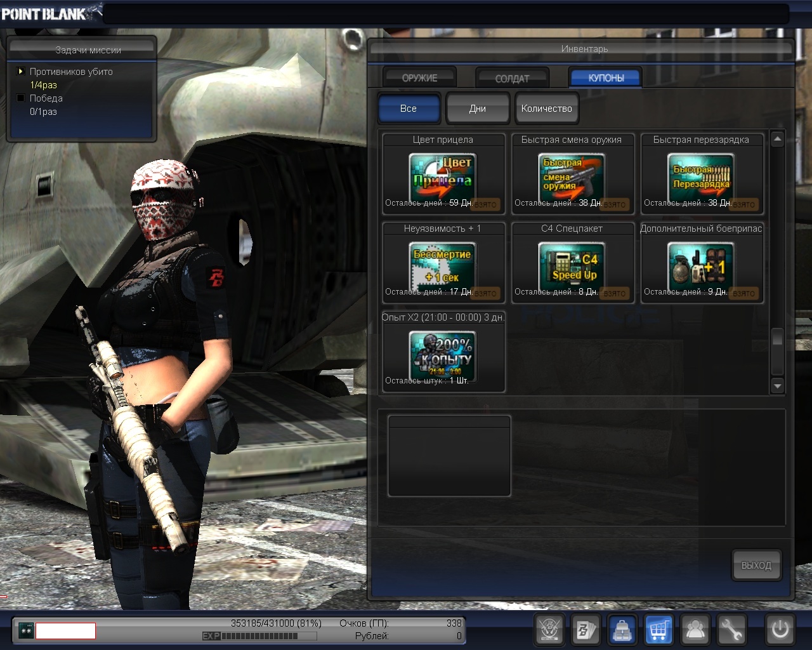Click the Опыт X2 (21:00 - 00:00) title

[x=443, y=317]
